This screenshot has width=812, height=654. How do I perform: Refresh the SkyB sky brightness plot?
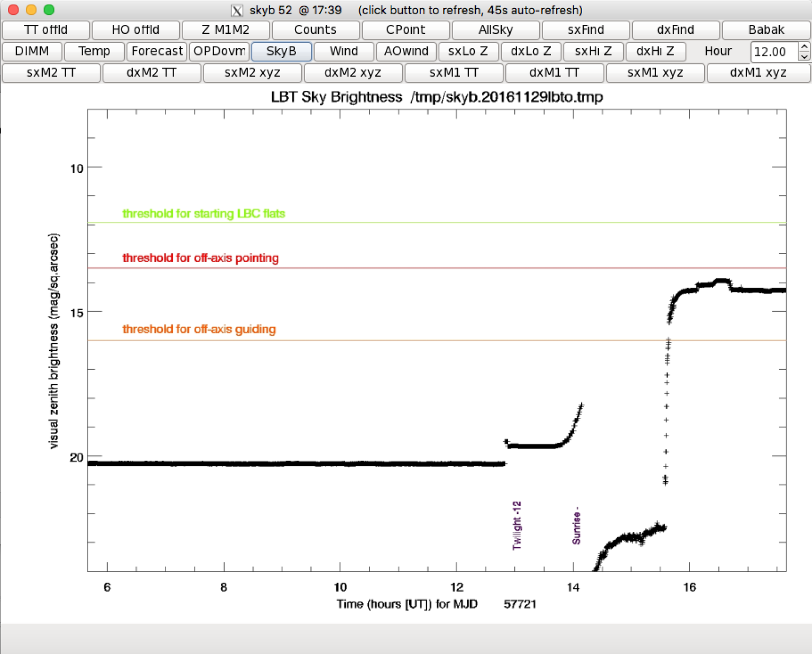point(281,51)
